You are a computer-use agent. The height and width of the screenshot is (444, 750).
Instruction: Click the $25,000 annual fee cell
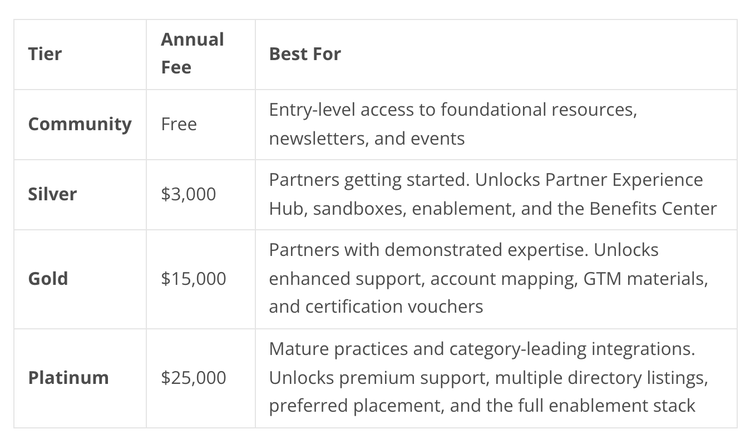point(193,378)
